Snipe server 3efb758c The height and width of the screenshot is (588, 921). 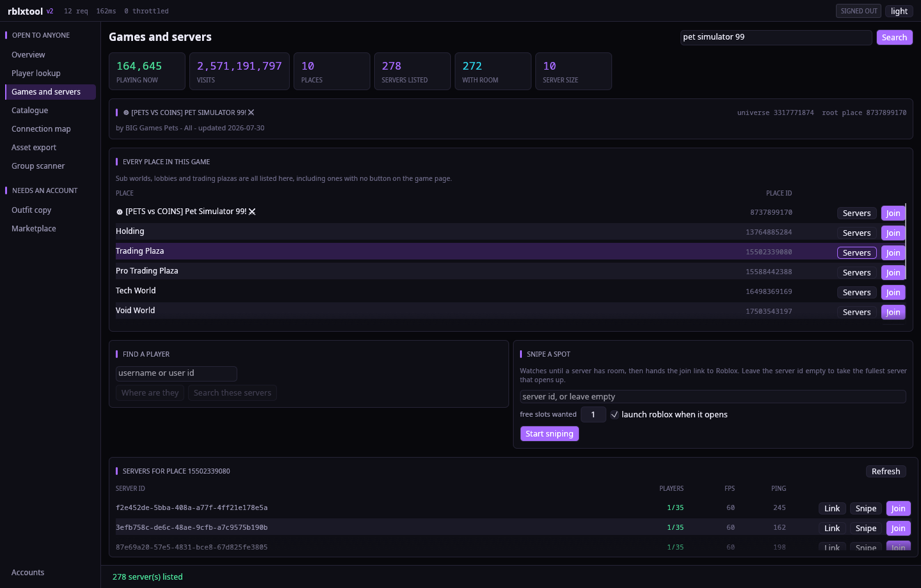coord(866,529)
